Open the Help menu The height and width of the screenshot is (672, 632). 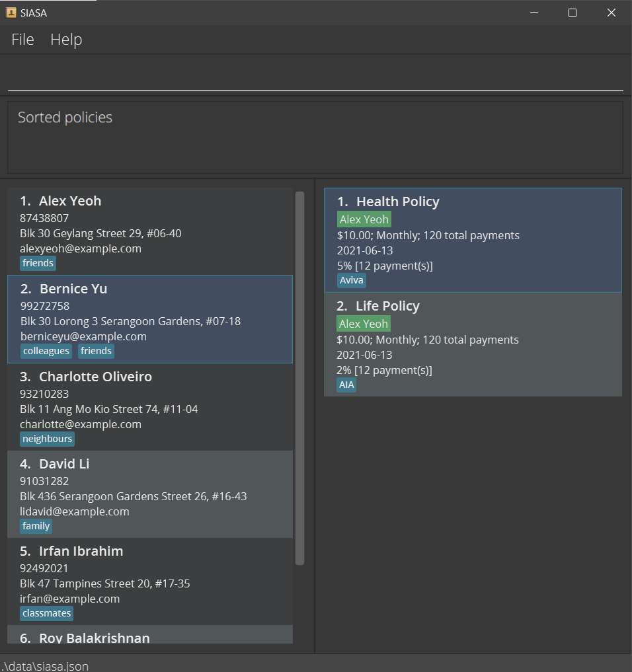tap(66, 40)
